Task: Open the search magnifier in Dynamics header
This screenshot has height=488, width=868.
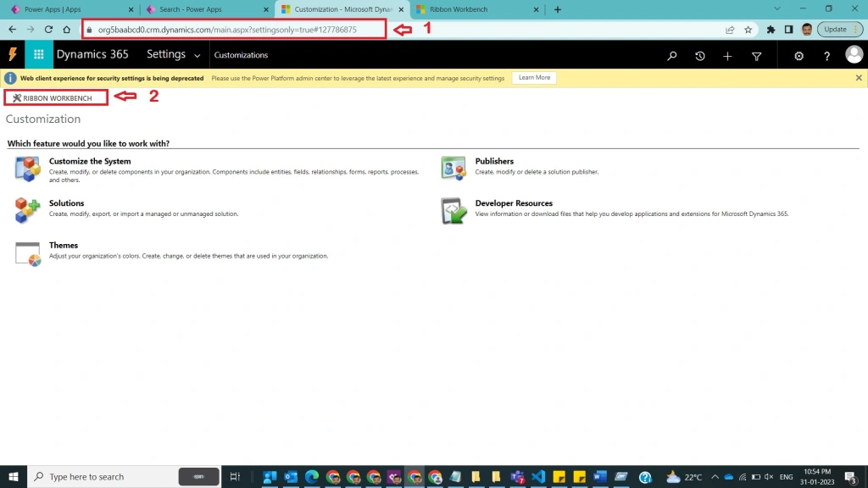Action: (x=672, y=56)
